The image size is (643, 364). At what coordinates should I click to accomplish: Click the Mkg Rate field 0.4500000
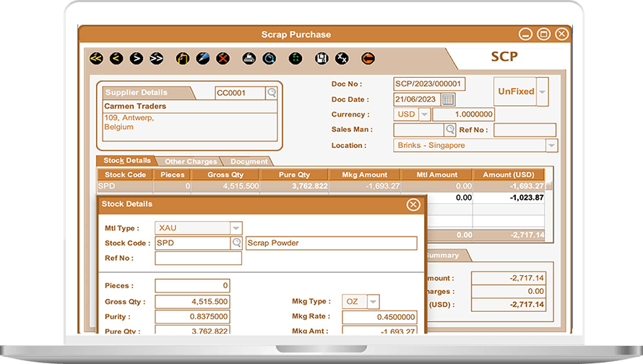pyautogui.click(x=379, y=317)
